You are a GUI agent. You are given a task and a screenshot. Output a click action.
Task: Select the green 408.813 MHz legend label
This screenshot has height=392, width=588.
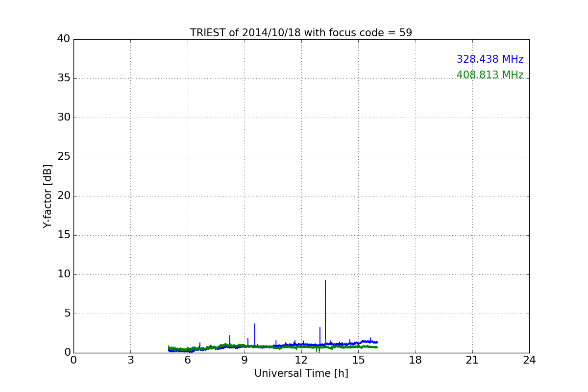490,75
